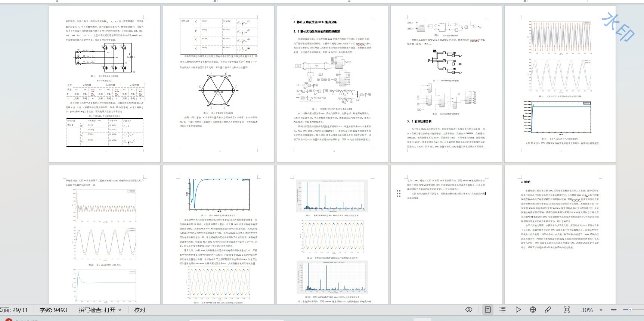
Task: Toggle eye protection mode icon
Action: tap(469, 310)
